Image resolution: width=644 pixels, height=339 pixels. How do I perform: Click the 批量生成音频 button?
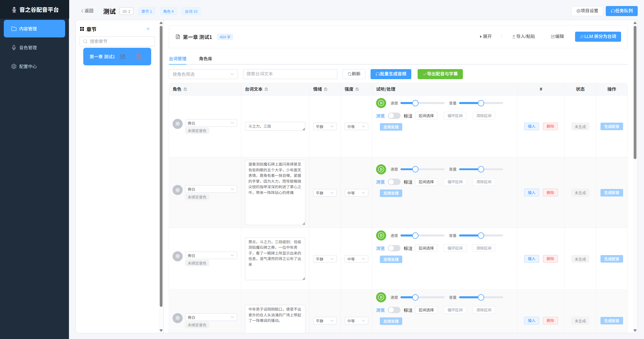(x=391, y=74)
